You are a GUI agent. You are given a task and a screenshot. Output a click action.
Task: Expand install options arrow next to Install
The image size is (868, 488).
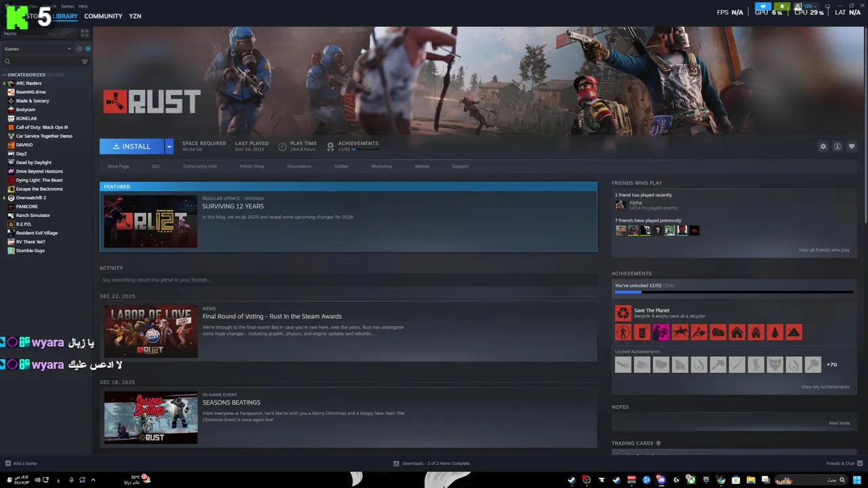pyautogui.click(x=169, y=146)
